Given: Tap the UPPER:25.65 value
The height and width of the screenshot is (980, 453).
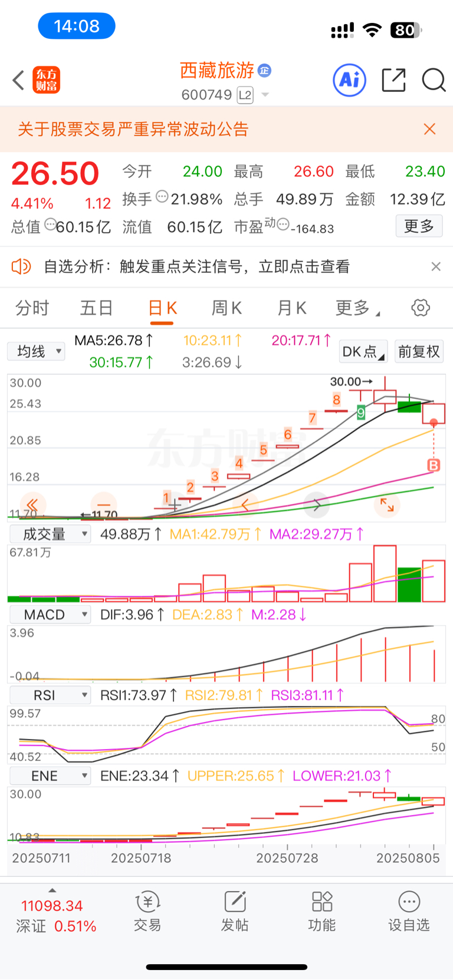Looking at the screenshot, I should (x=236, y=776).
